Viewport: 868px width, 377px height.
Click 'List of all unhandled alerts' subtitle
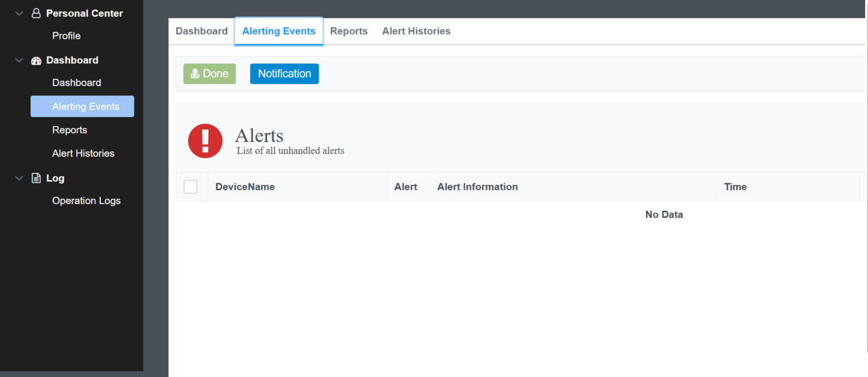coord(290,151)
